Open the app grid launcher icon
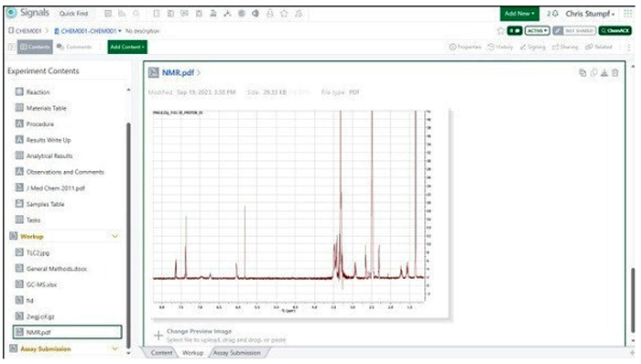This screenshot has width=641, height=364. tap(627, 14)
